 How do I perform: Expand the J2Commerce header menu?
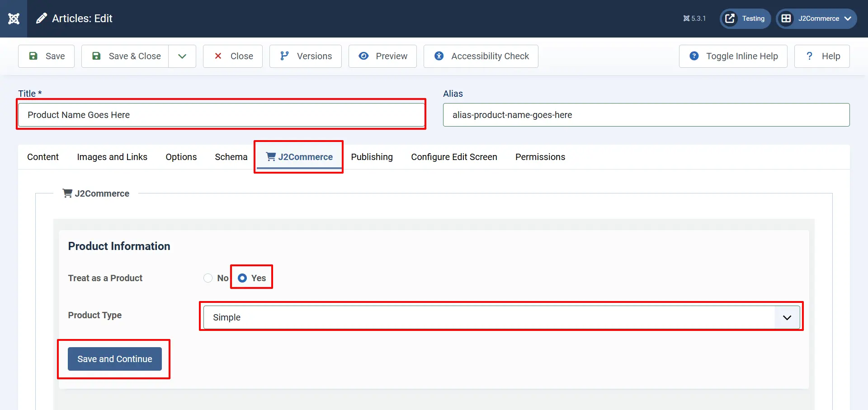click(816, 19)
